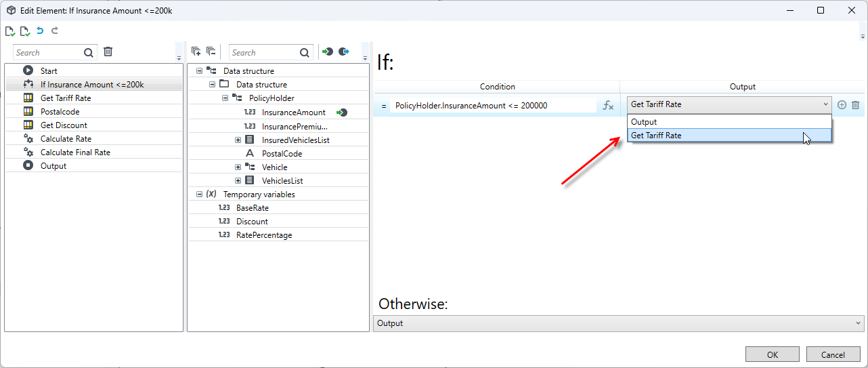Click the small arrow below the window controls
The height and width of the screenshot is (368, 868).
pos(863,36)
